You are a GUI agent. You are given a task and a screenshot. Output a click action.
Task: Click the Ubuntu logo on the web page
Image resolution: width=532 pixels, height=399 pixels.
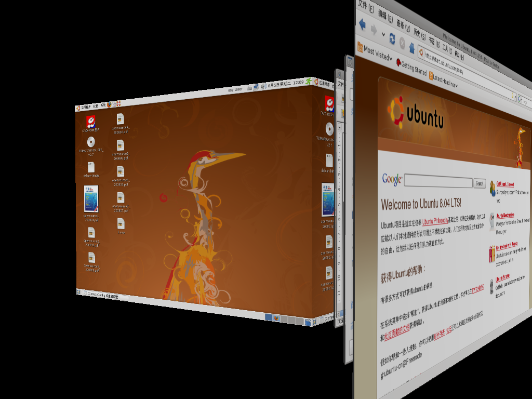point(415,114)
